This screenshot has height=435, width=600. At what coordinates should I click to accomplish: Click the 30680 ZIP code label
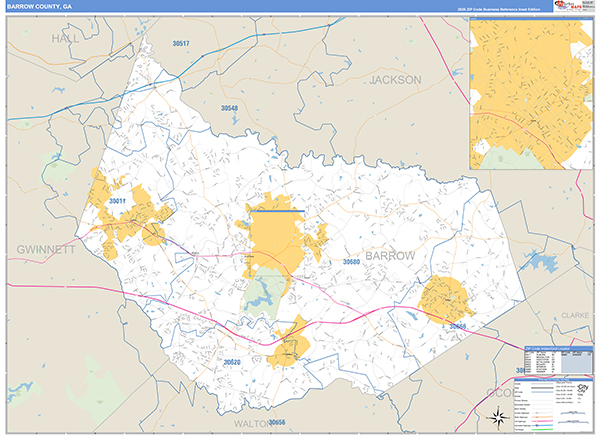(351, 262)
